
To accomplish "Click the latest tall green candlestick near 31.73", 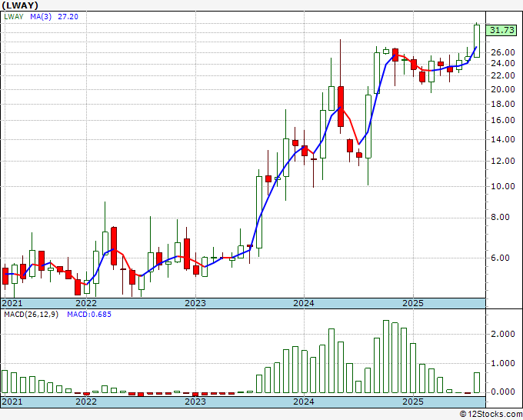I will 477,41.
